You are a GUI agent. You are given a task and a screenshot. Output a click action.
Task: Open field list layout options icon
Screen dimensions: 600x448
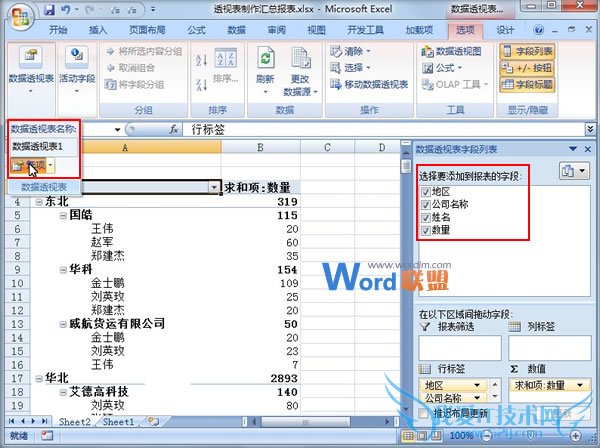[x=574, y=171]
